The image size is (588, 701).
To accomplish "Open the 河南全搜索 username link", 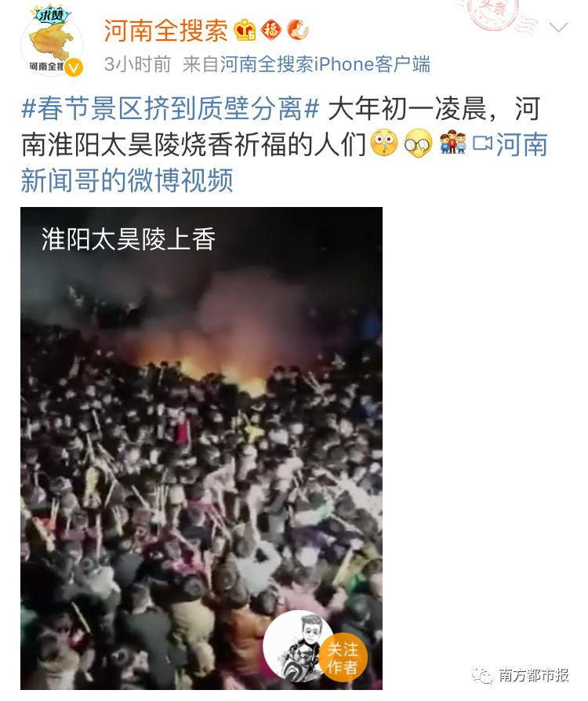I will click(x=166, y=31).
